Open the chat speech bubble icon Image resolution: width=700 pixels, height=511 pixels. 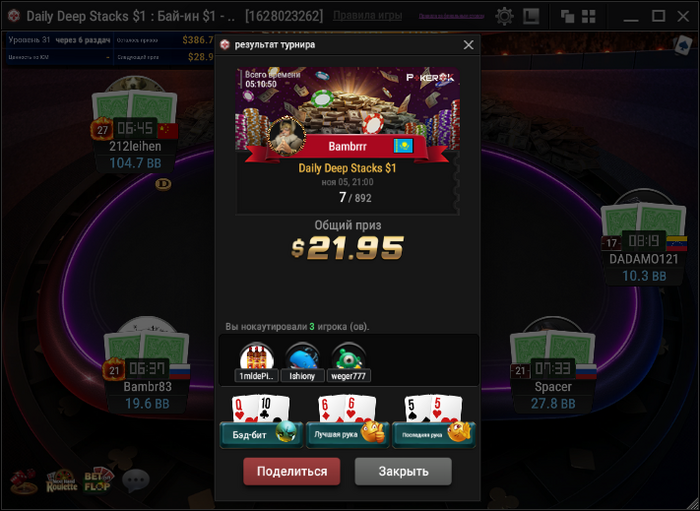click(135, 482)
